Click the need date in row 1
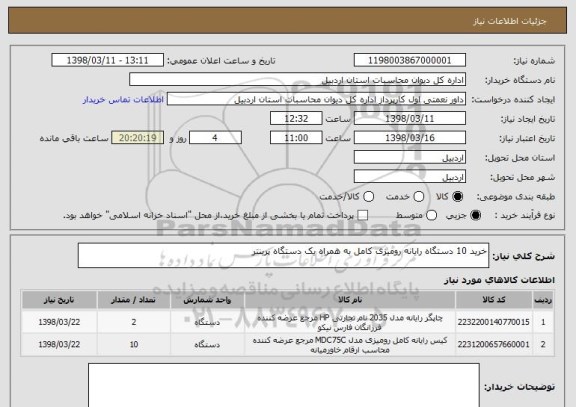The height and width of the screenshot is (407, 576). click(59, 322)
